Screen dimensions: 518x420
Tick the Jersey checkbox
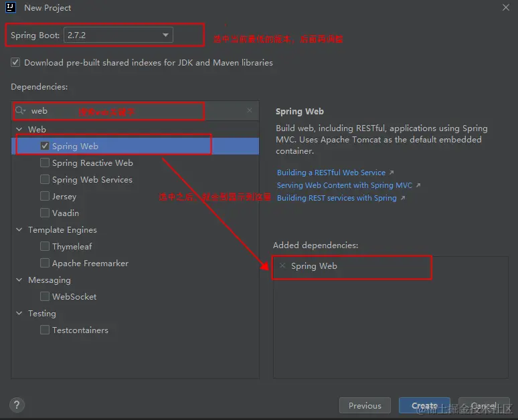pos(45,196)
